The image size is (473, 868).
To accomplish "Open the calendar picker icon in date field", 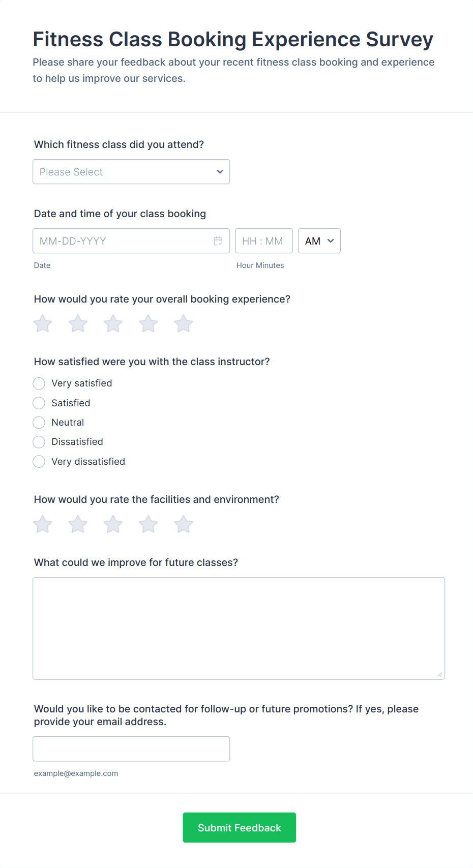I will [218, 241].
